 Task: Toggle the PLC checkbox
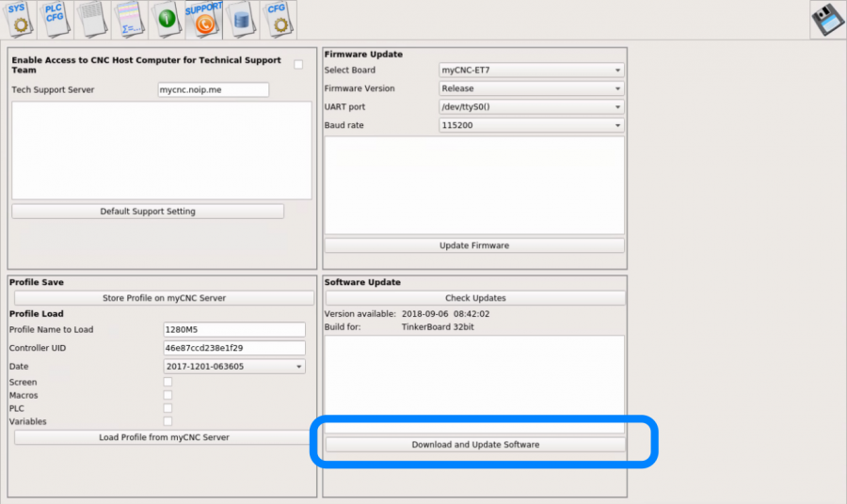click(x=168, y=409)
